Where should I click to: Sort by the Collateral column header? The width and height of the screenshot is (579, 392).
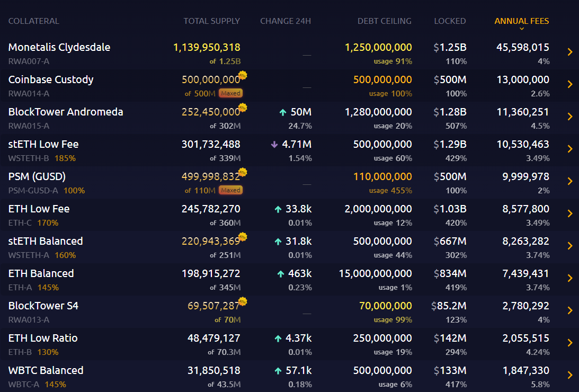coord(33,21)
